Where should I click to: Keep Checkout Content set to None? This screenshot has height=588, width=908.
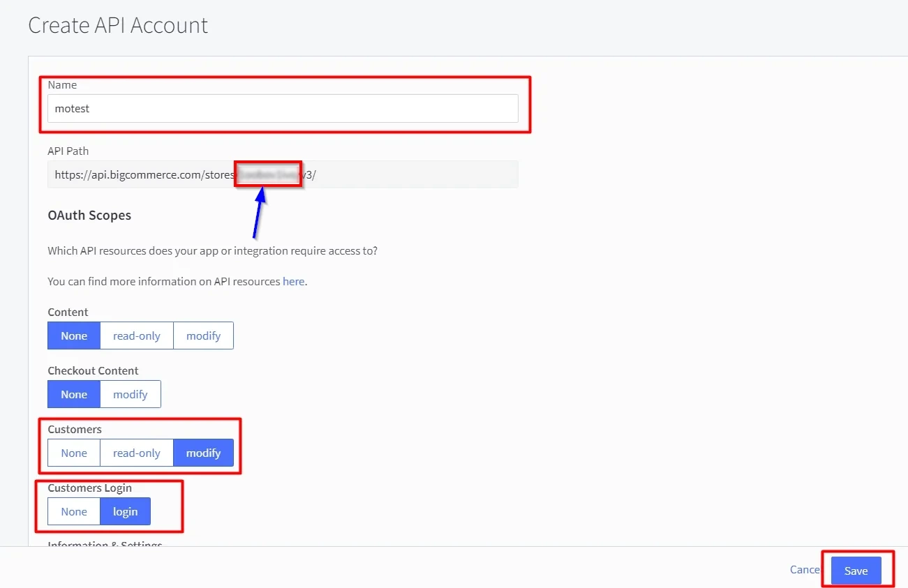[x=74, y=394]
